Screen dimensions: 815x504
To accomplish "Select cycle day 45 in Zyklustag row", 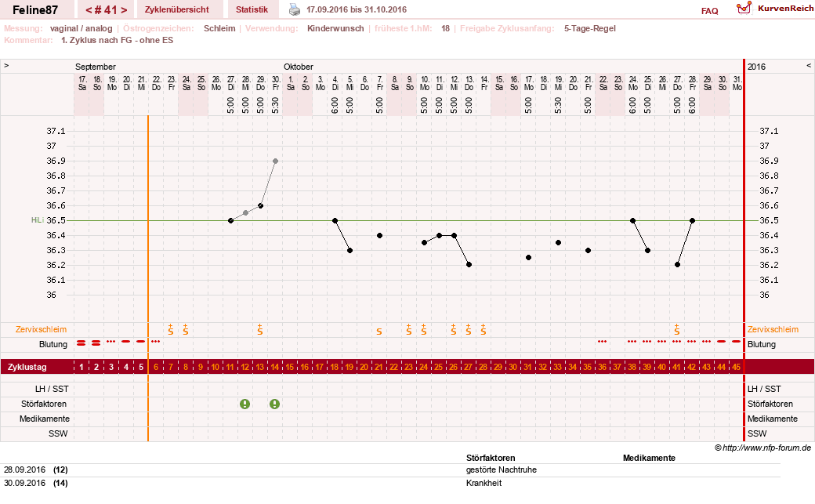I will [736, 367].
